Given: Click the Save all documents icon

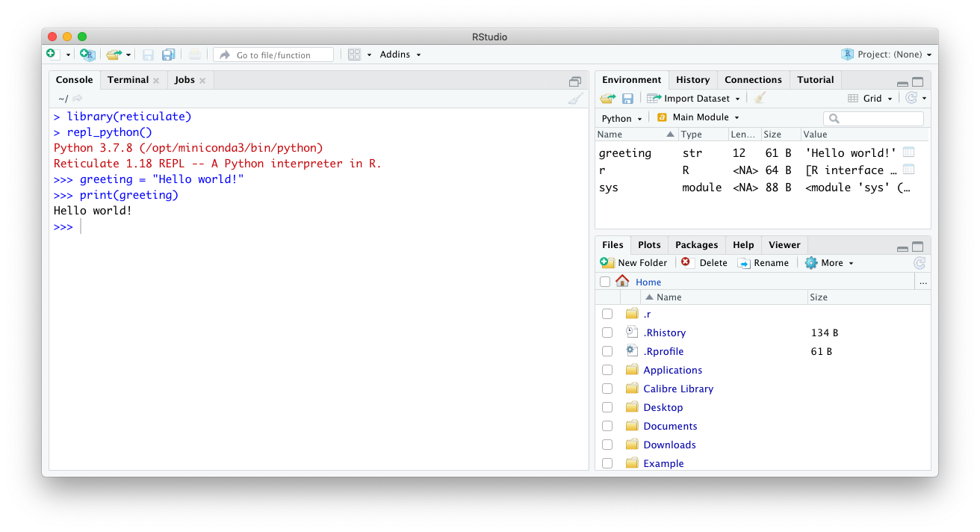Looking at the screenshot, I should pyautogui.click(x=168, y=55).
